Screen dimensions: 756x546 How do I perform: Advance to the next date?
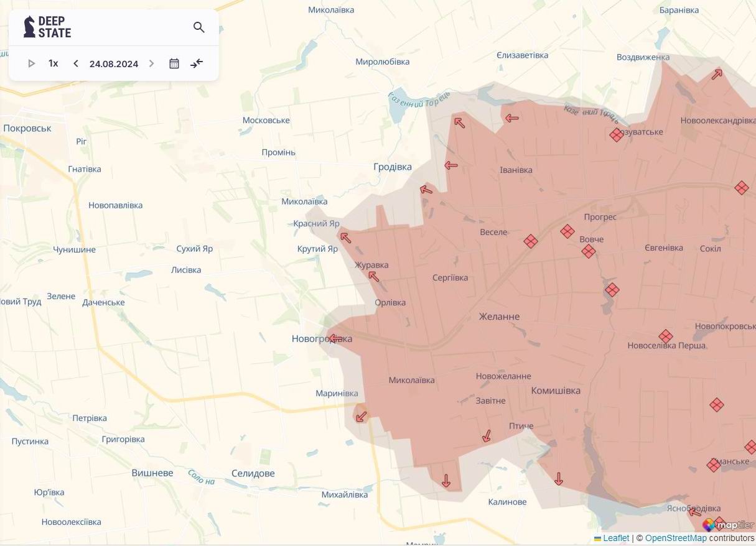click(151, 63)
